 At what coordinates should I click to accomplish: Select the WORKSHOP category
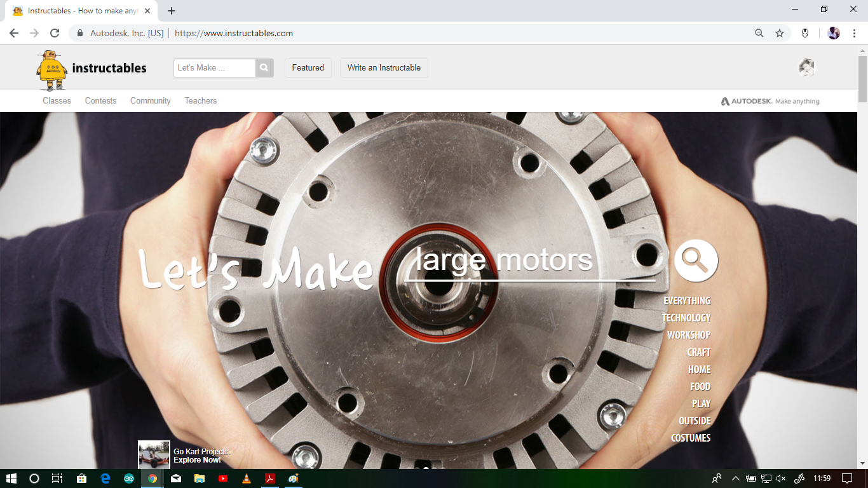[x=689, y=335]
